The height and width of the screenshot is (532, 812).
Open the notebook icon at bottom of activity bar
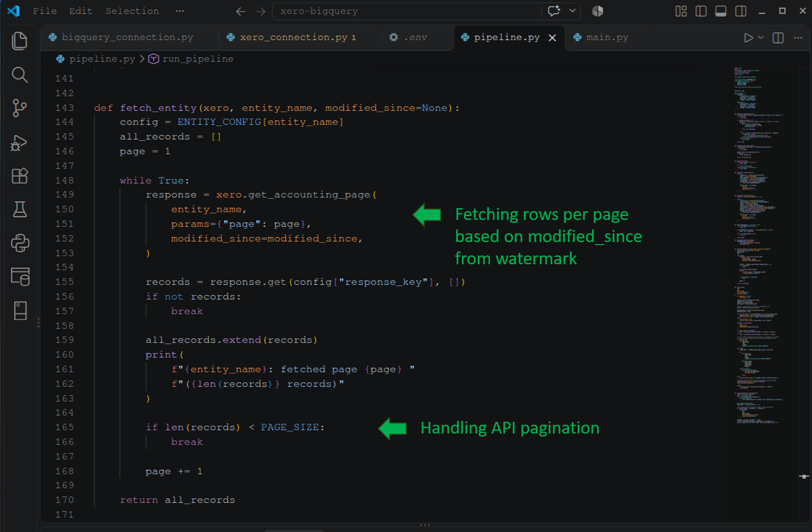click(x=20, y=311)
